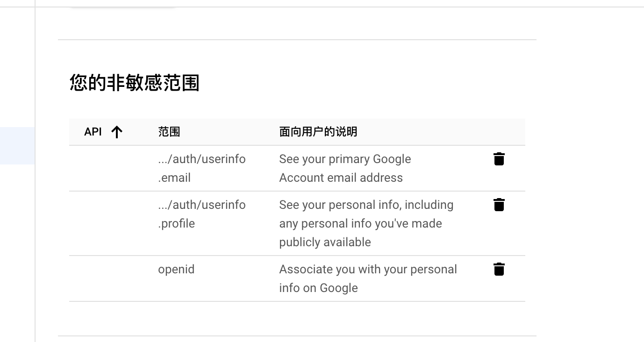Screen dimensions: 644x342
Task: Click the API column header label
Action: [x=93, y=132]
